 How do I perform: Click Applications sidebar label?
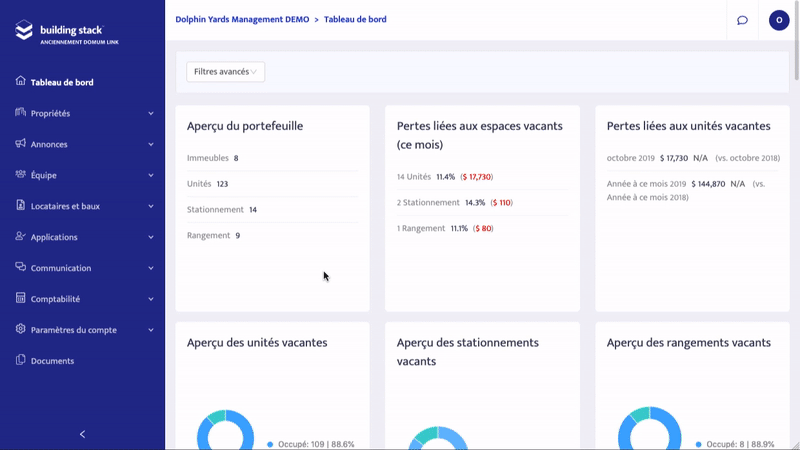[x=54, y=237]
